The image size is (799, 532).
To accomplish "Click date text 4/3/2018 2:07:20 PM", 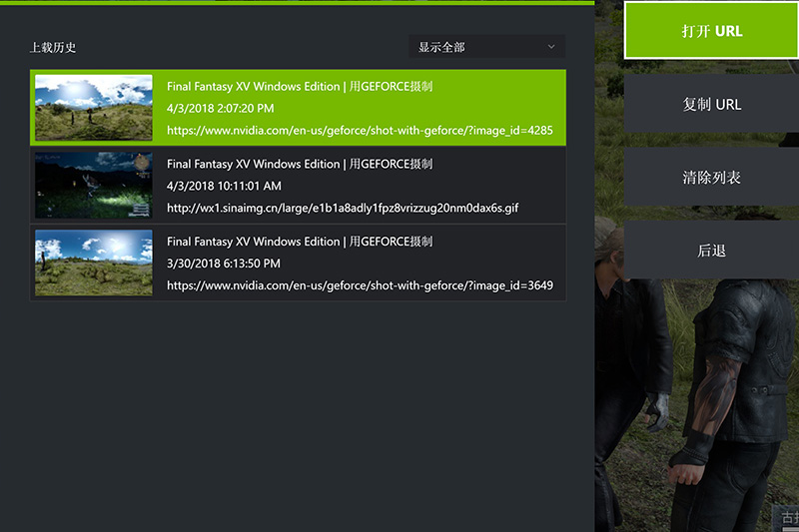I will pyautogui.click(x=220, y=108).
